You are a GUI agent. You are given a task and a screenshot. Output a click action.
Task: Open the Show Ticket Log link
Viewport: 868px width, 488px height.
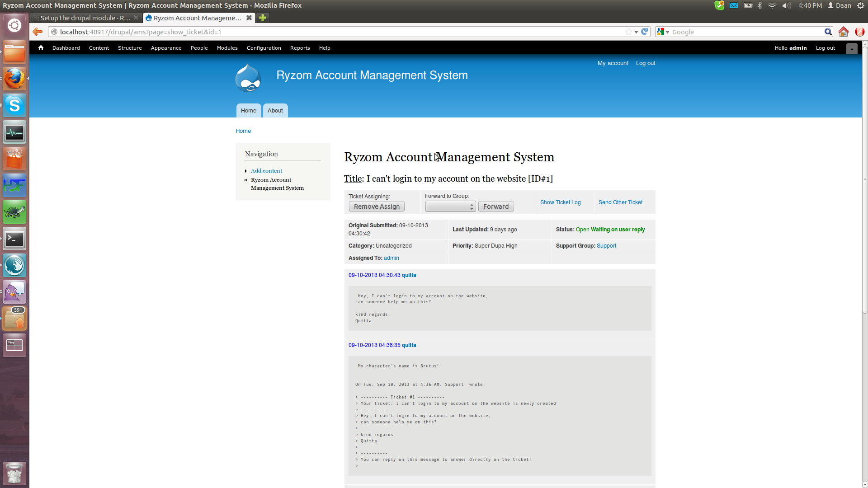[x=560, y=202]
